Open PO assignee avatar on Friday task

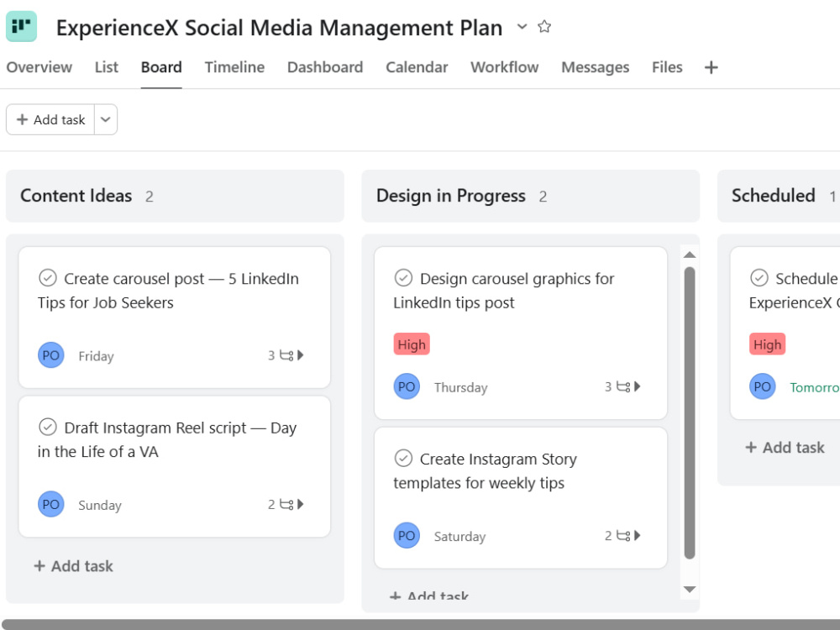coord(51,355)
